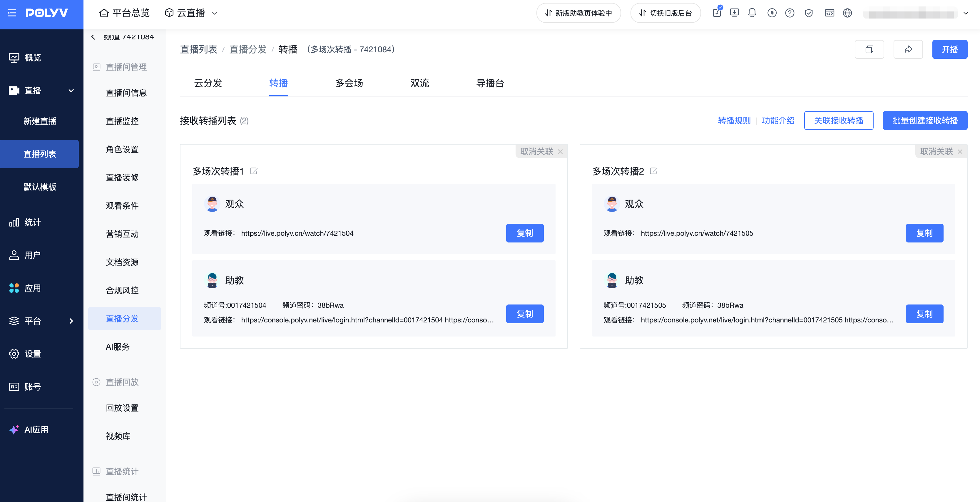Remove association for 多场次转播2

click(941, 151)
